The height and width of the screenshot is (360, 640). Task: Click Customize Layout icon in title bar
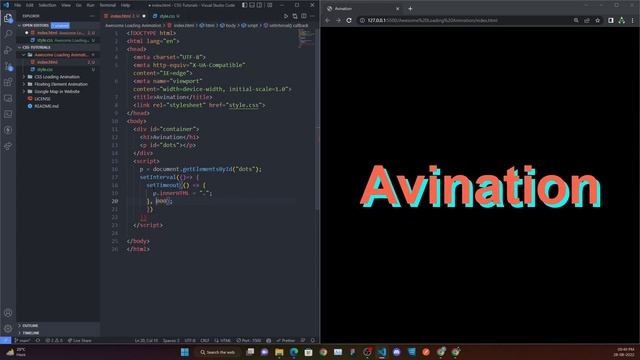(270, 5)
